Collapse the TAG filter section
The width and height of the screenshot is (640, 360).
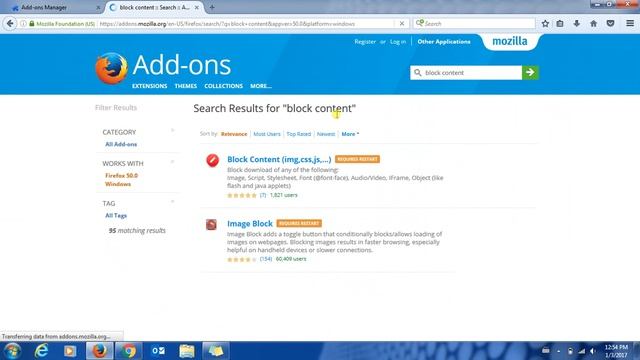pos(173,202)
